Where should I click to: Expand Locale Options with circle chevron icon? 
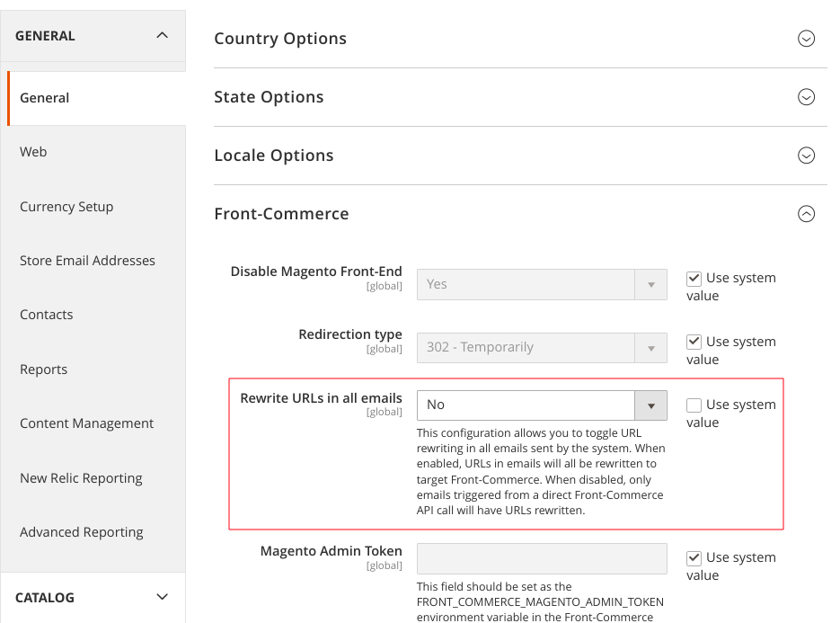pos(806,156)
